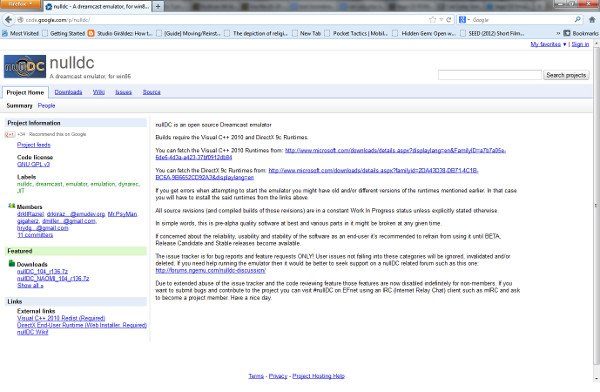Image resolution: width=600 pixels, height=392 pixels.
Task: Switch to the Downloads tab
Action: [68, 92]
